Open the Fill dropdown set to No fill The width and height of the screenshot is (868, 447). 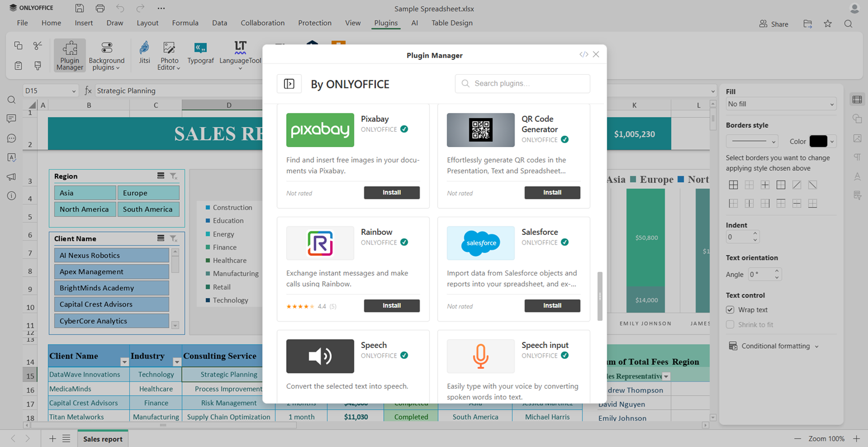pos(781,104)
